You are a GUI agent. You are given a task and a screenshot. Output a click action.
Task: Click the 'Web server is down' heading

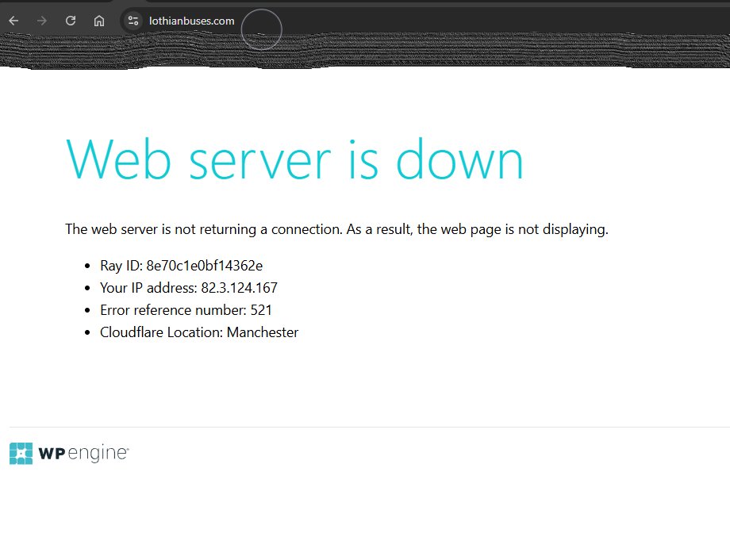[294, 159]
